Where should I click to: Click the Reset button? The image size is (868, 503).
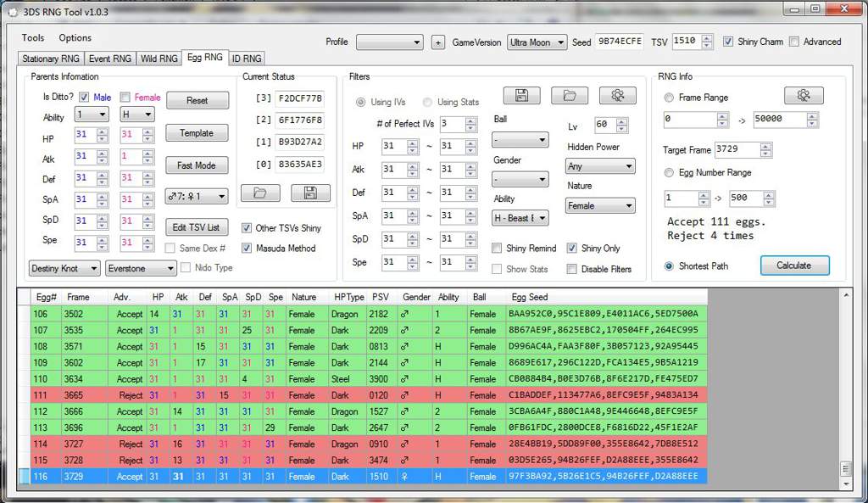(x=197, y=101)
